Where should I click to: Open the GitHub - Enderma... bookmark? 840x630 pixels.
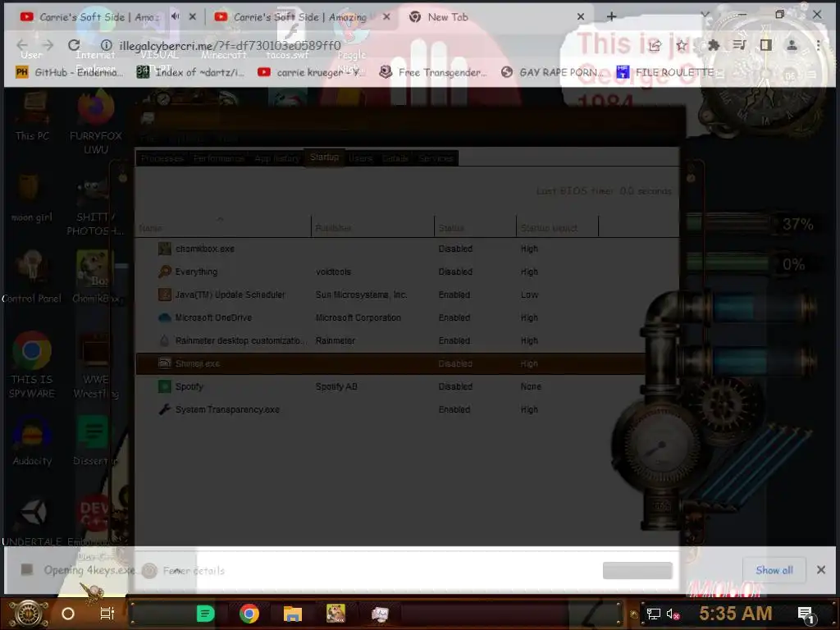(70, 72)
